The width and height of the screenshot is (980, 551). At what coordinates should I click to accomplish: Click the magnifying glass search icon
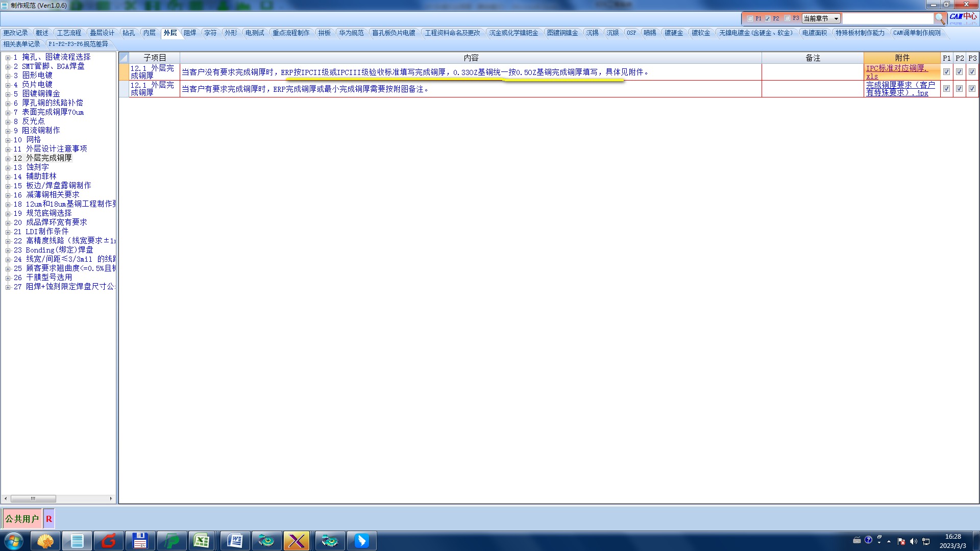940,18
